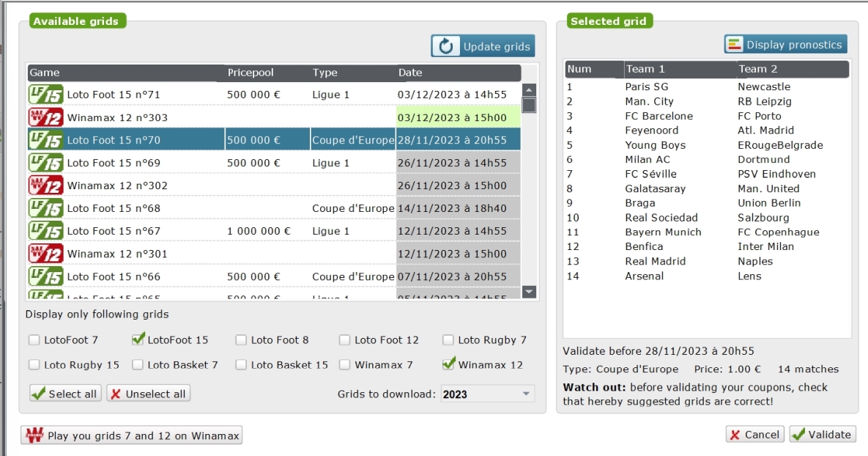Viewport: 868px width, 456px height.
Task: Click the Display pronostics chart icon
Action: coord(735,44)
